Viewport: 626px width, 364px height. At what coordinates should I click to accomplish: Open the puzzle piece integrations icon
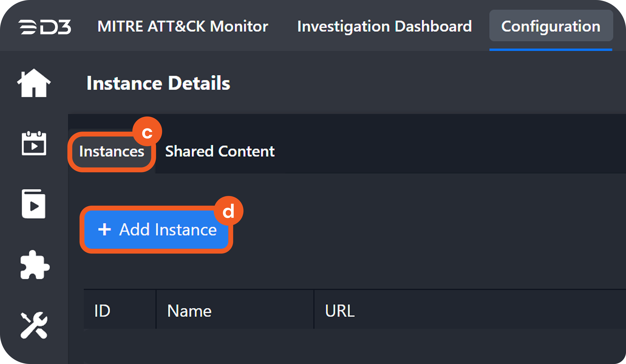(x=34, y=265)
